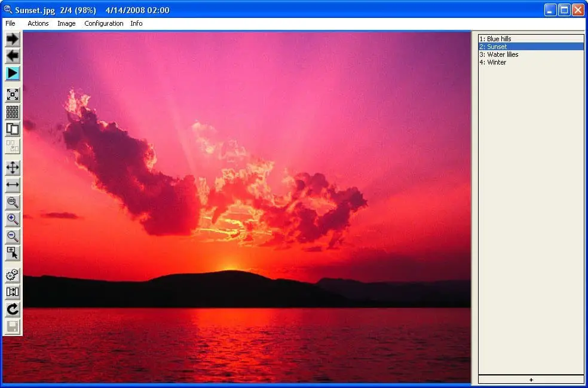Rotate the image with the curved arrow
This screenshot has height=388, width=588.
click(13, 309)
